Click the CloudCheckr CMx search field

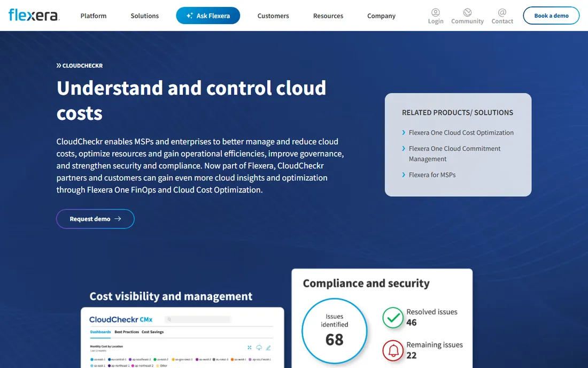point(198,319)
